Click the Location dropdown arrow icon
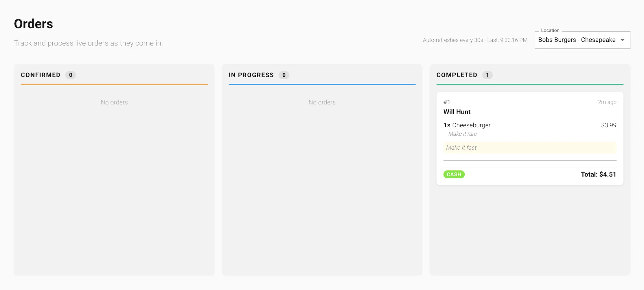Viewport: 644px width, 290px height. pos(623,40)
